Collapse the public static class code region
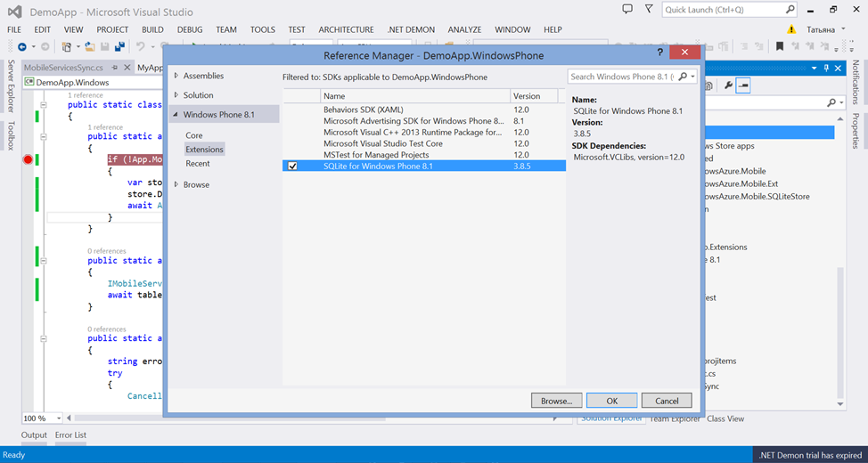 (x=43, y=104)
